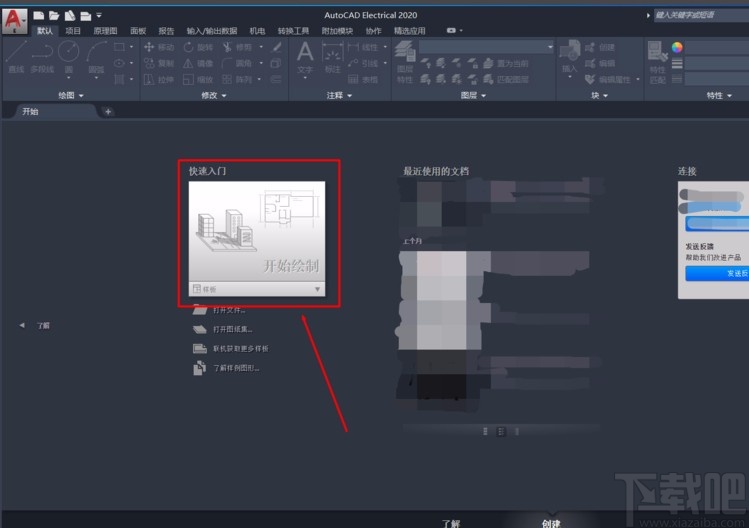Expand the Layers (图层) panel
749x528 pixels.
point(473,96)
